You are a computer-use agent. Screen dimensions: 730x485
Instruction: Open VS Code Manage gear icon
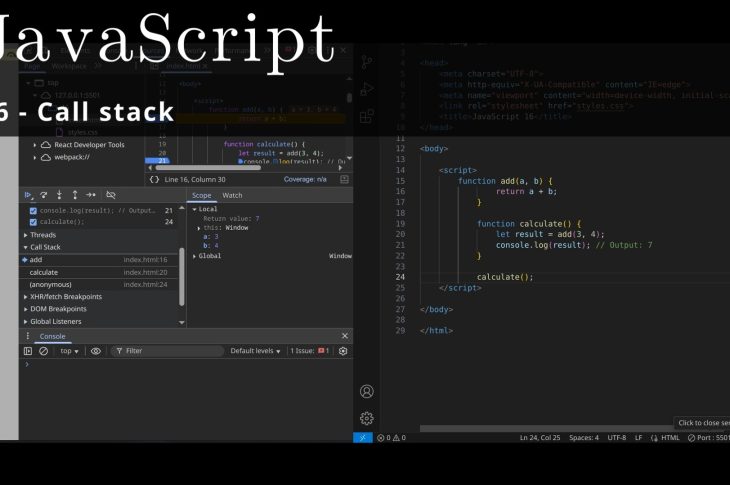coord(366,418)
